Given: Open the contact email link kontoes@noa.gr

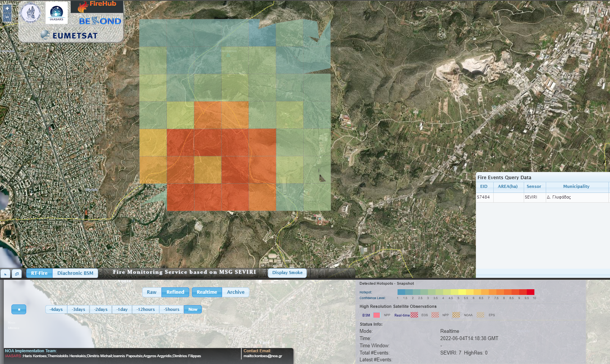Looking at the screenshot, I should tap(263, 356).
